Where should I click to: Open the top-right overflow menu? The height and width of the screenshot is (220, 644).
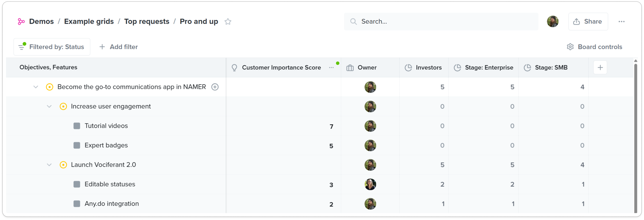(x=622, y=21)
